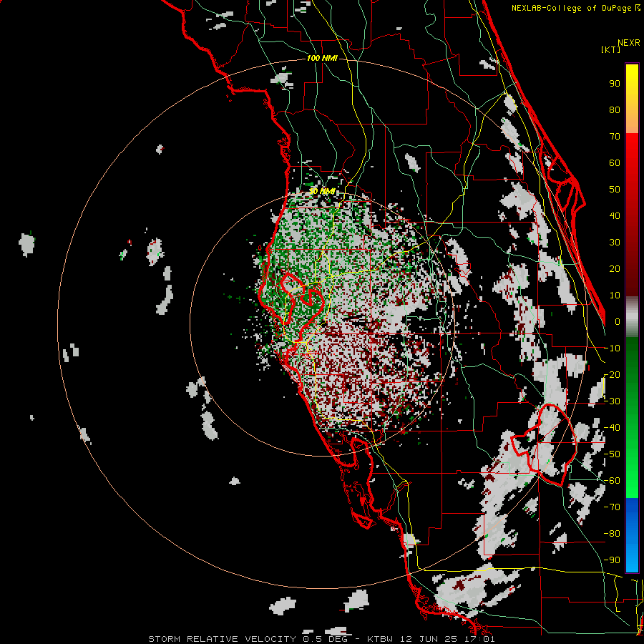
Task: Click the -50 value on the velocity scale
Action: click(612, 454)
